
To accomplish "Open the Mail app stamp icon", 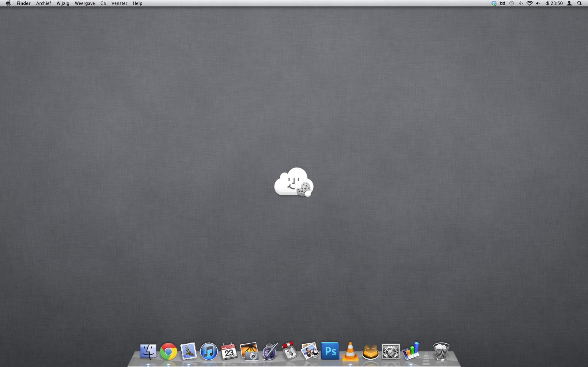I will click(188, 351).
